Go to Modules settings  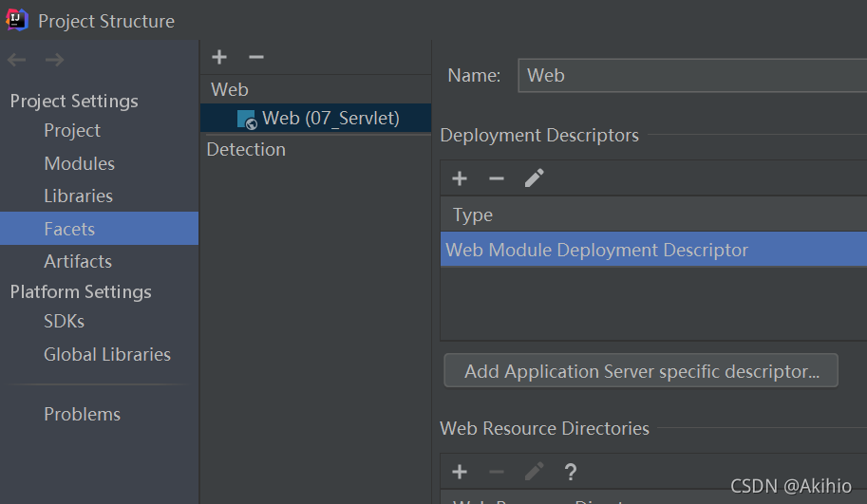(x=79, y=163)
